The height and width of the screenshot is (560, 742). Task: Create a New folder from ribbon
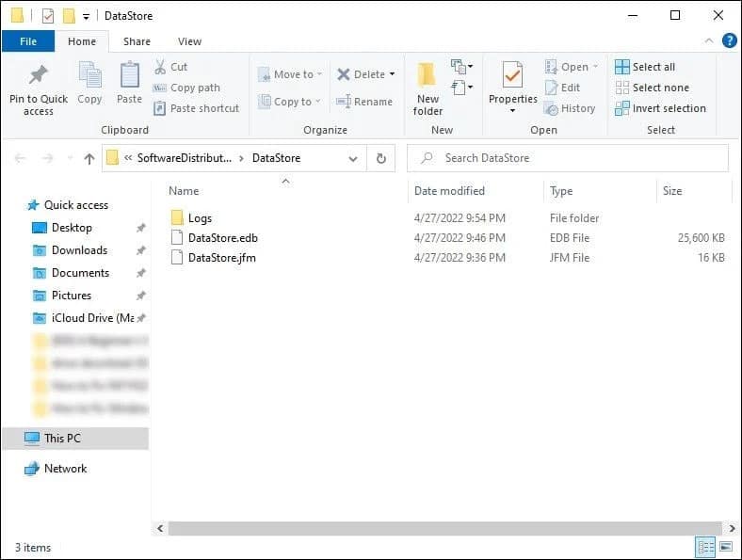point(427,89)
